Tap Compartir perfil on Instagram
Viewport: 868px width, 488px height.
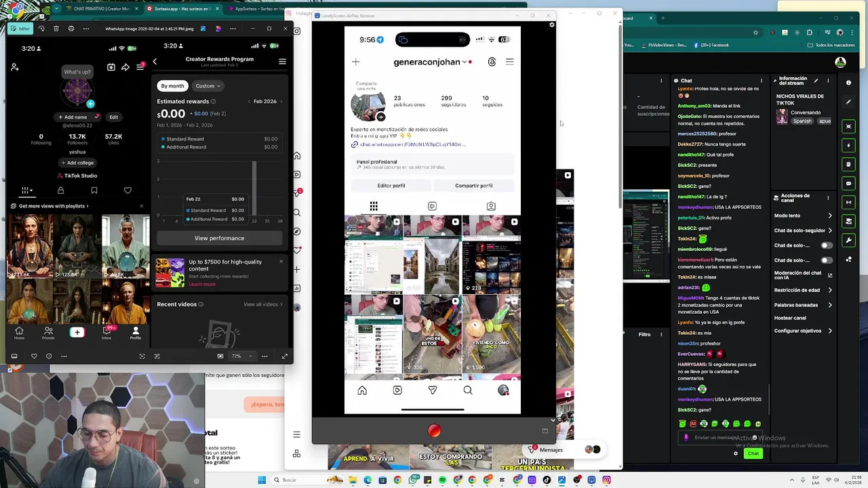coord(474,186)
